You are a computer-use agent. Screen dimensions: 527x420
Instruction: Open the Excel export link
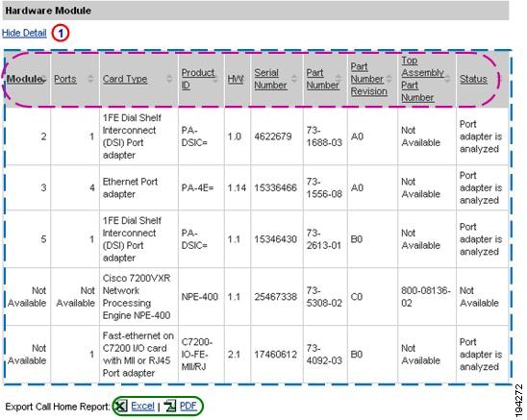tap(142, 407)
